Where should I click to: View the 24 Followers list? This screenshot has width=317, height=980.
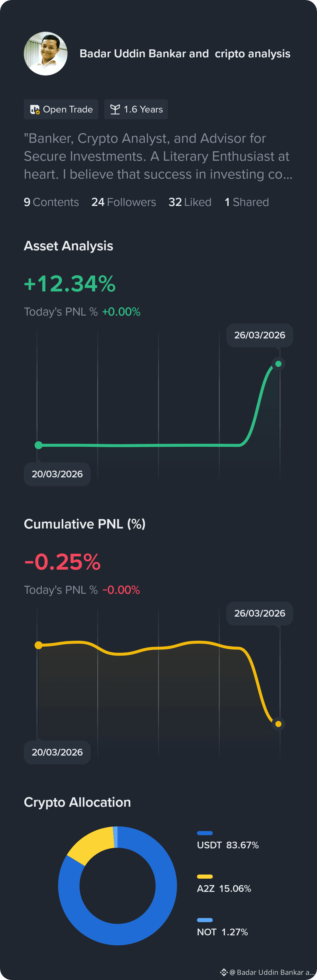(124, 202)
